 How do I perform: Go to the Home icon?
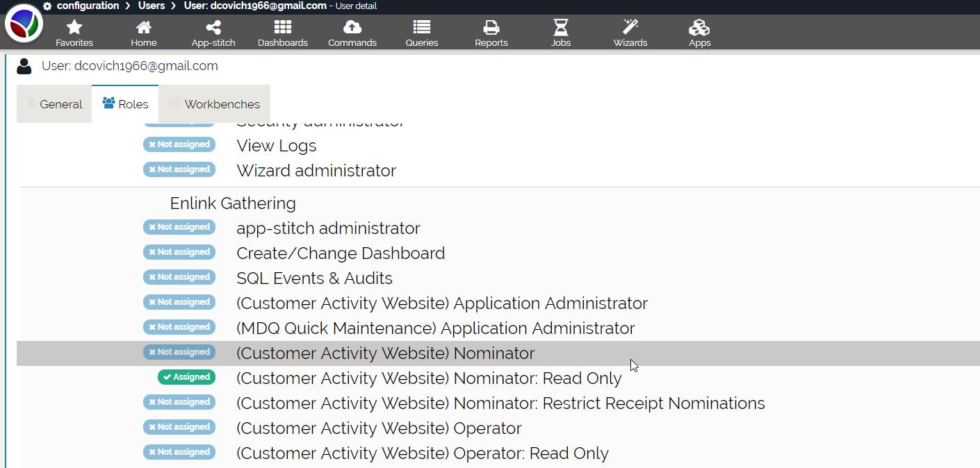pos(144,28)
